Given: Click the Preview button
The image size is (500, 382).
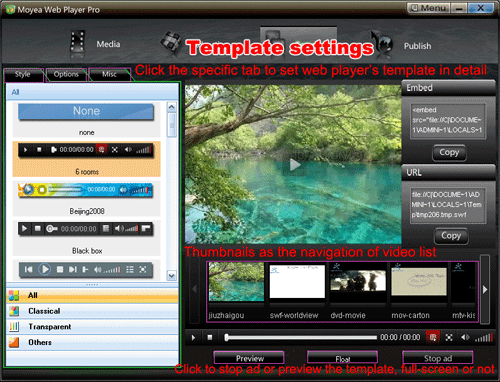Looking at the screenshot, I should coord(249,358).
